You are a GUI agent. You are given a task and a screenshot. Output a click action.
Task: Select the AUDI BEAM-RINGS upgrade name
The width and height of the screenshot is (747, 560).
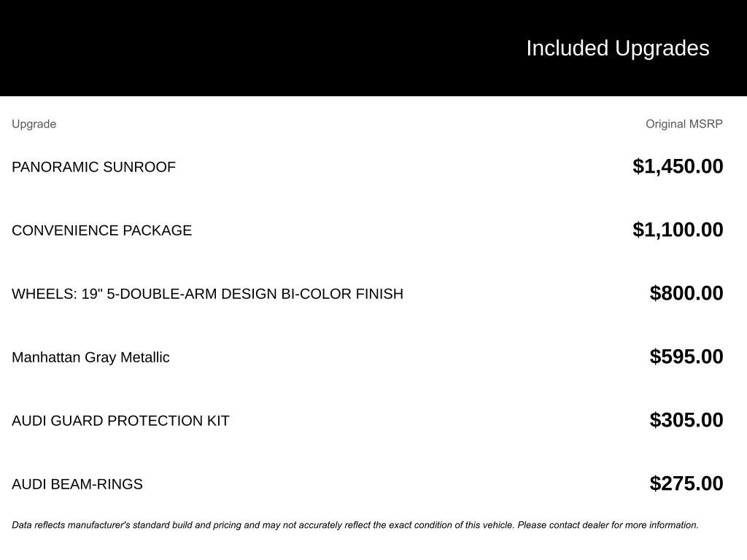[77, 484]
